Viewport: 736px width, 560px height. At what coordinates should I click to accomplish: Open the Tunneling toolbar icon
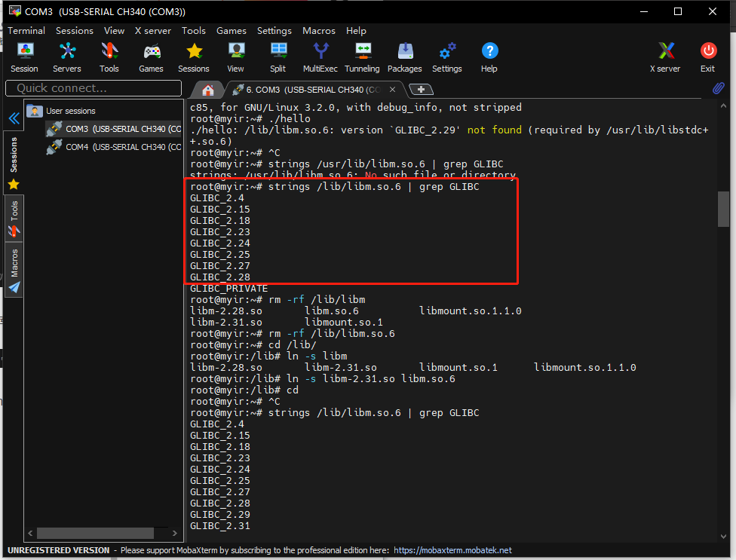(x=363, y=57)
